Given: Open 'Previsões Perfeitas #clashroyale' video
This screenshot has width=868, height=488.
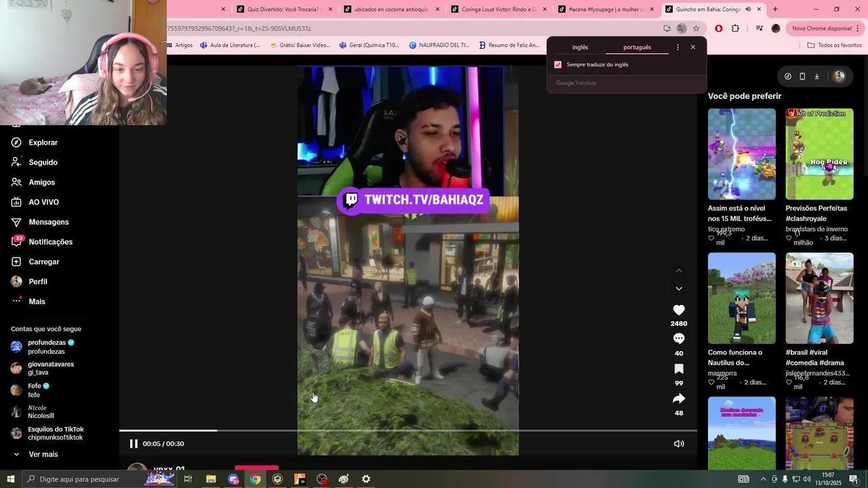Looking at the screenshot, I should [x=820, y=154].
